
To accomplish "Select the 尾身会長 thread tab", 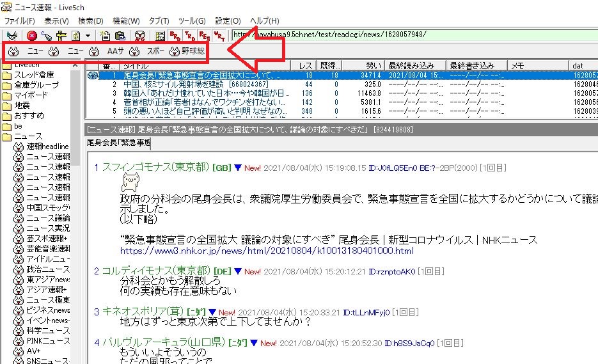I will tap(118, 143).
